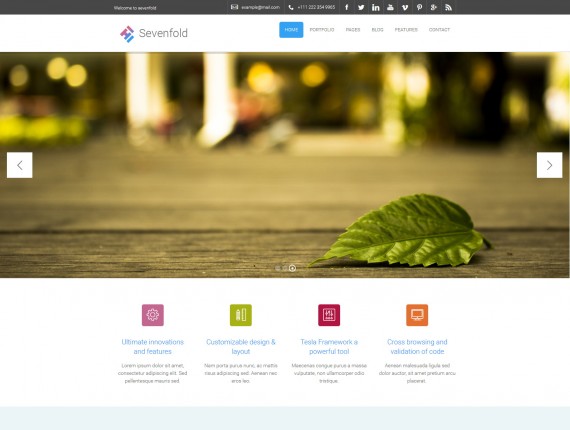Open the RSS feed icon
570x430 pixels.
pos(448,7)
